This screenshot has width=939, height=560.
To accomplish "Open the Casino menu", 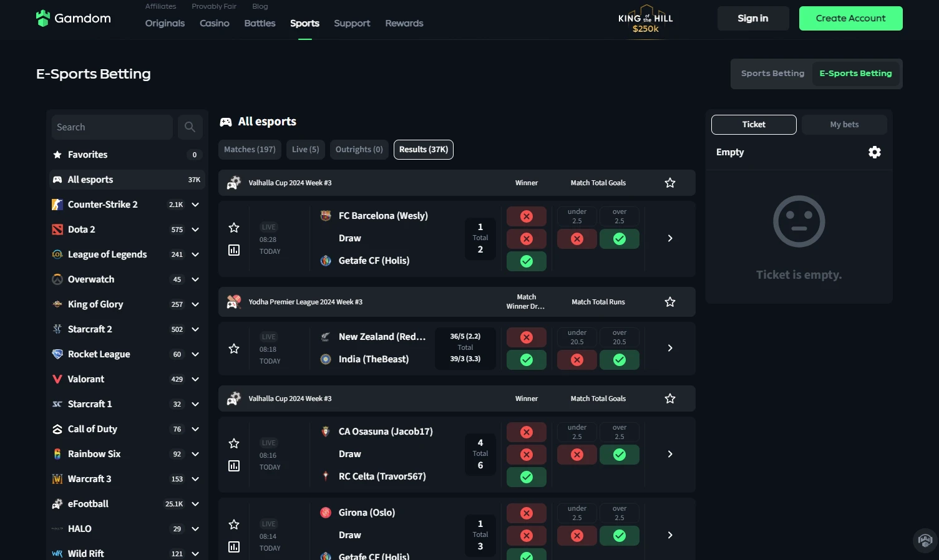I will (215, 24).
